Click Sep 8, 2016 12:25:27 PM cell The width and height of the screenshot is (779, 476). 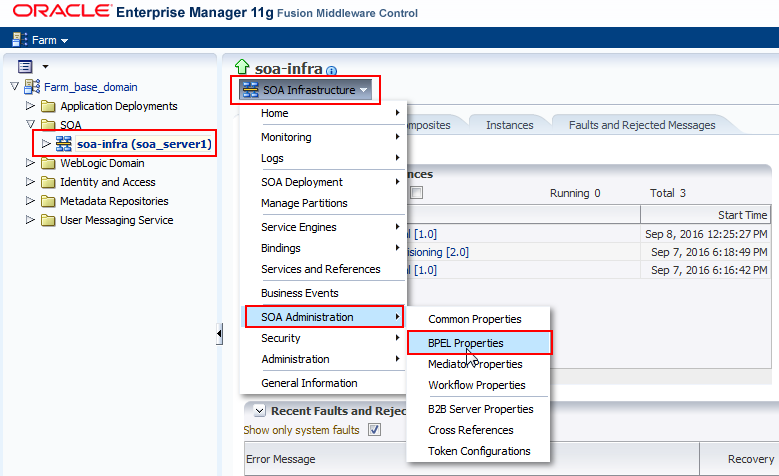[706, 234]
